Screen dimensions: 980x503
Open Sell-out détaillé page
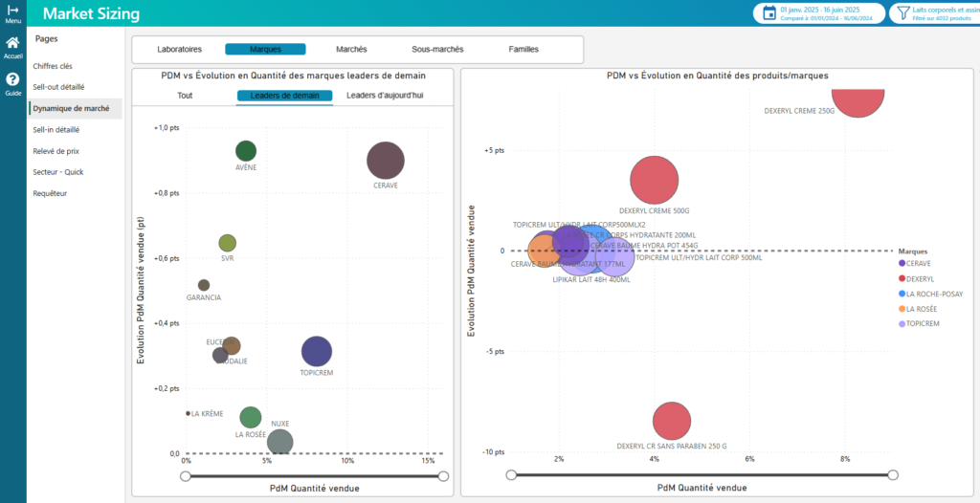(58, 87)
